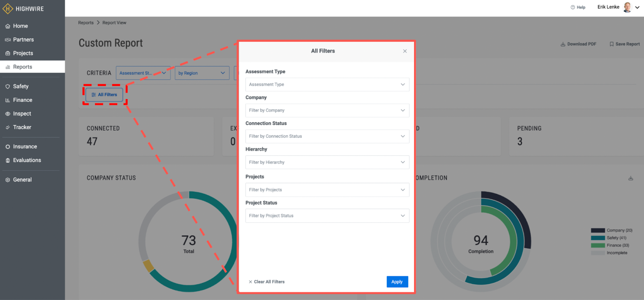This screenshot has height=300, width=644.
Task: Click the Reports breadcrumb link
Action: [x=86, y=23]
